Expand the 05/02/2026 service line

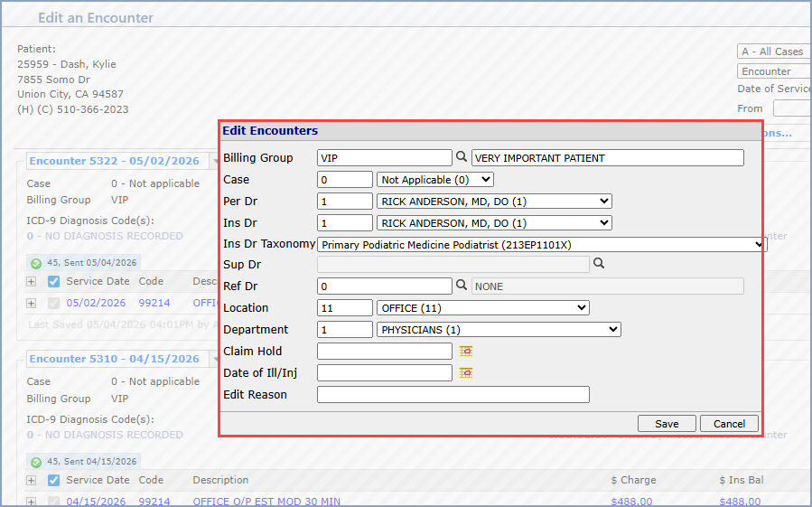(32, 304)
